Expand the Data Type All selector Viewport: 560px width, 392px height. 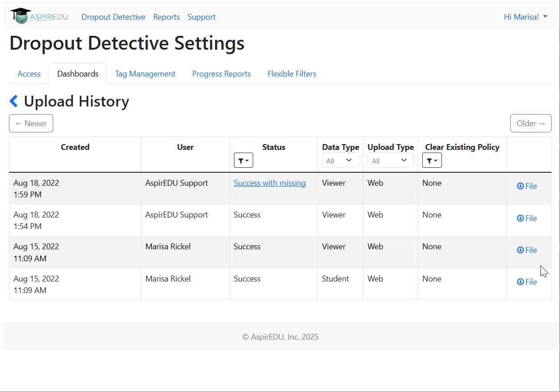pos(340,160)
